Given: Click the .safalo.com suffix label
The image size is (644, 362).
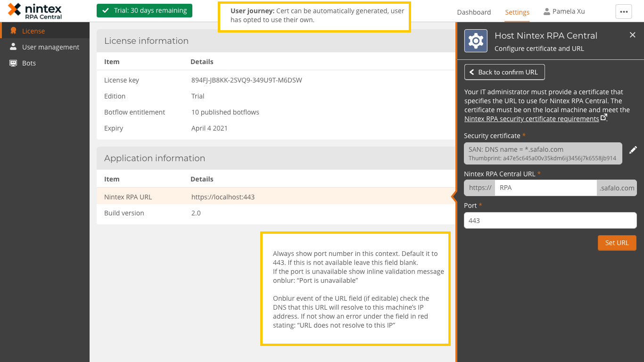Looking at the screenshot, I should (x=617, y=188).
